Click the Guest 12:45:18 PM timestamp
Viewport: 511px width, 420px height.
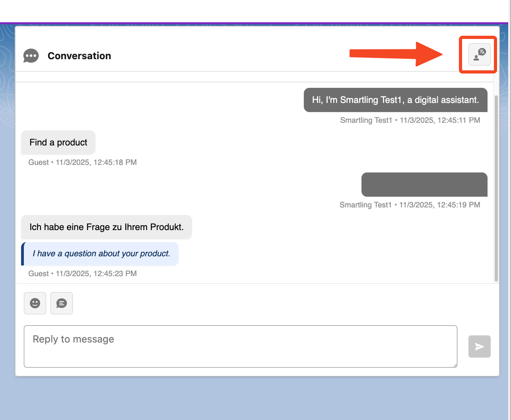(x=82, y=163)
